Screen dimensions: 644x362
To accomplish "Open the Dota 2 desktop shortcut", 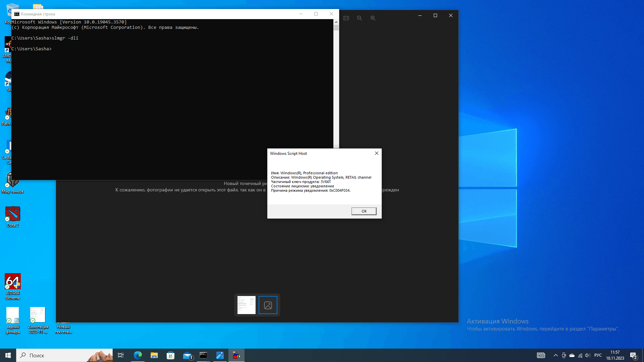I will (x=13, y=217).
